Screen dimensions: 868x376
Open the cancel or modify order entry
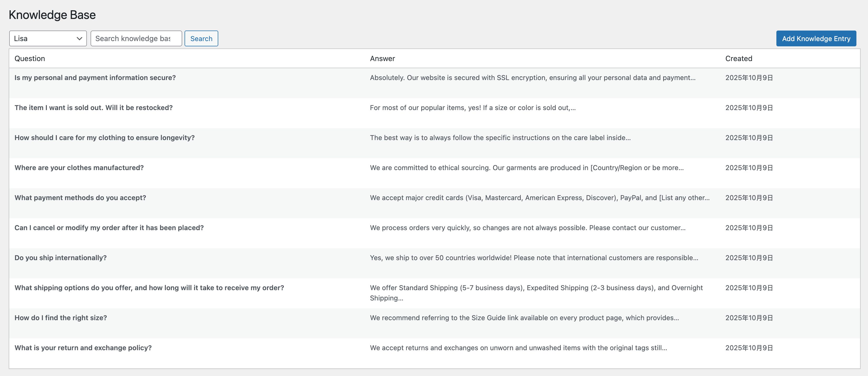pos(109,227)
